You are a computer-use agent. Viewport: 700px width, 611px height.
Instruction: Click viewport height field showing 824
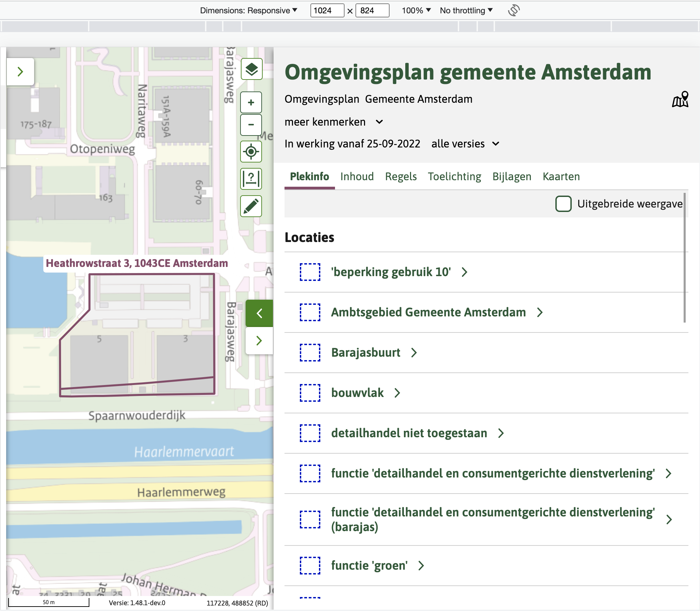click(372, 10)
